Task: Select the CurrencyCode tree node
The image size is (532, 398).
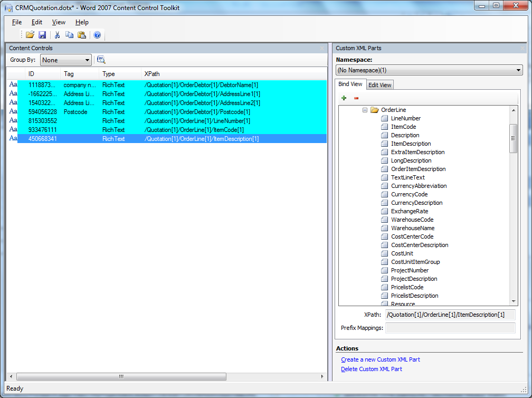Action: 409,194
